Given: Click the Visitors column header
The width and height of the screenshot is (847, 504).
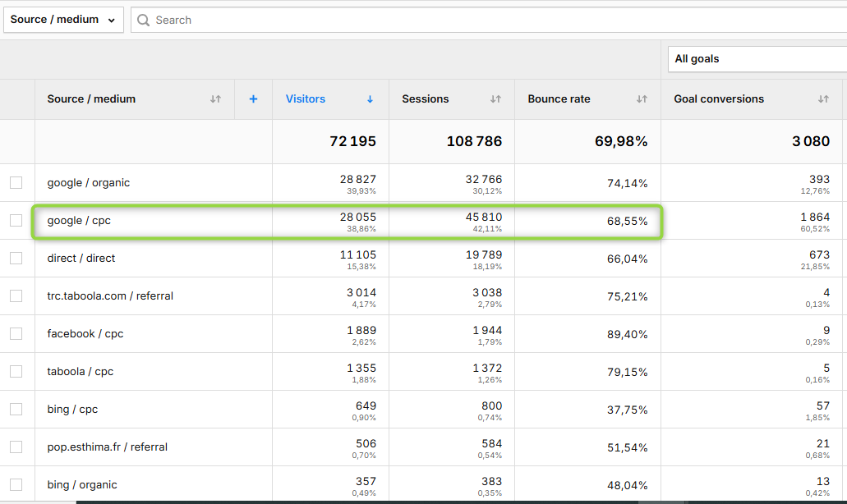Looking at the screenshot, I should [306, 99].
